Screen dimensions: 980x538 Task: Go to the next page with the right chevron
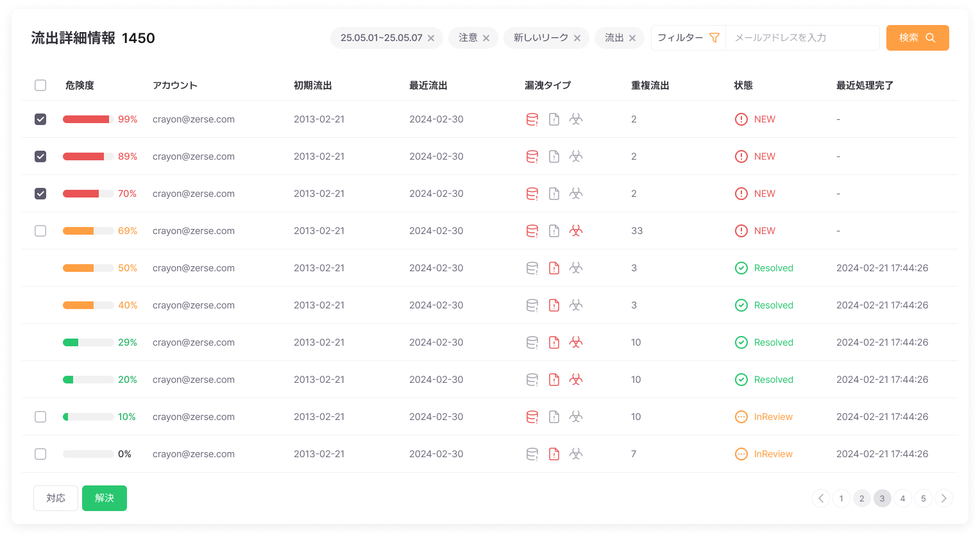click(943, 498)
